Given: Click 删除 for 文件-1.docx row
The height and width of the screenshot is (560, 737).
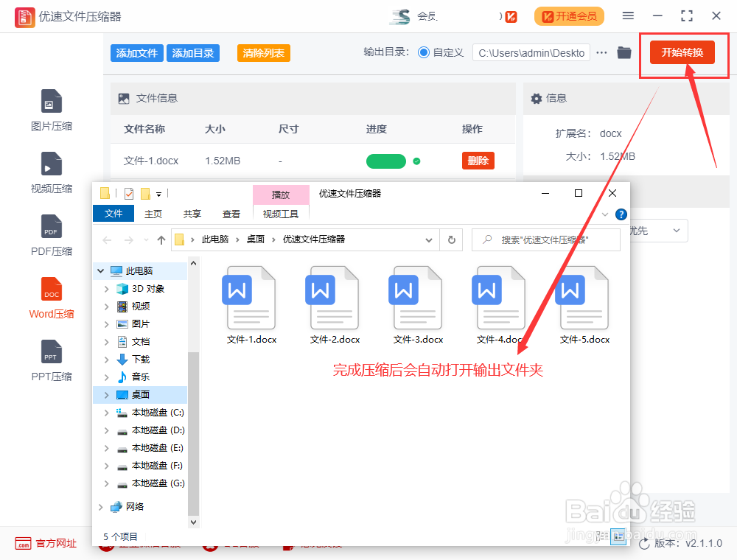Looking at the screenshot, I should (478, 161).
